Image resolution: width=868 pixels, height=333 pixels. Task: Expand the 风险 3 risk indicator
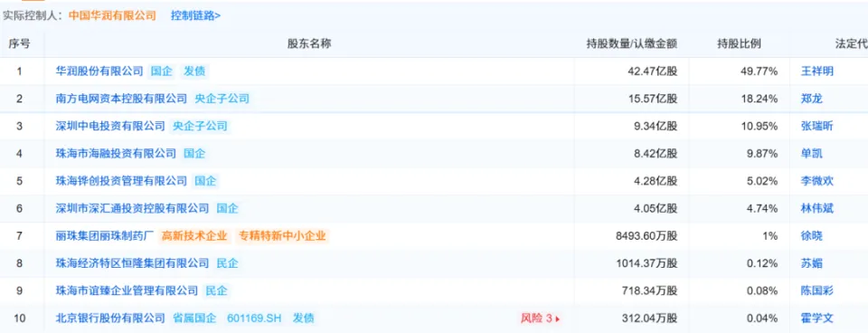click(x=541, y=318)
